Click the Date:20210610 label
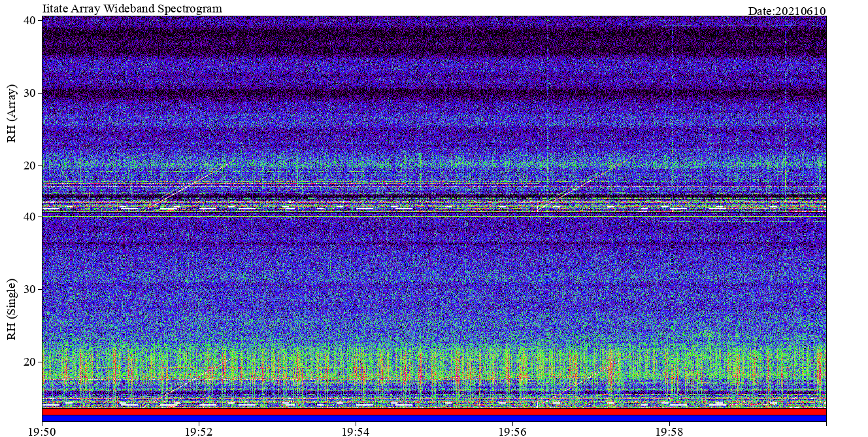This screenshot has width=868, height=437. click(787, 11)
